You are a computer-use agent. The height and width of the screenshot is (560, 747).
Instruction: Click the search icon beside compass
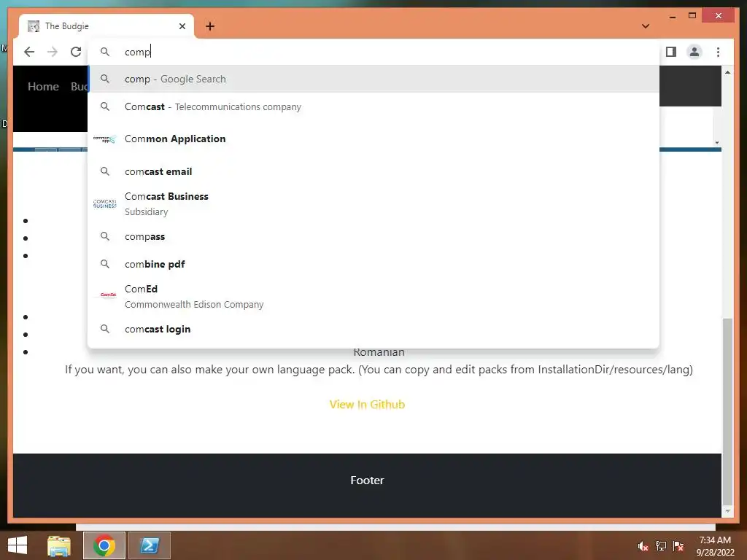click(105, 236)
